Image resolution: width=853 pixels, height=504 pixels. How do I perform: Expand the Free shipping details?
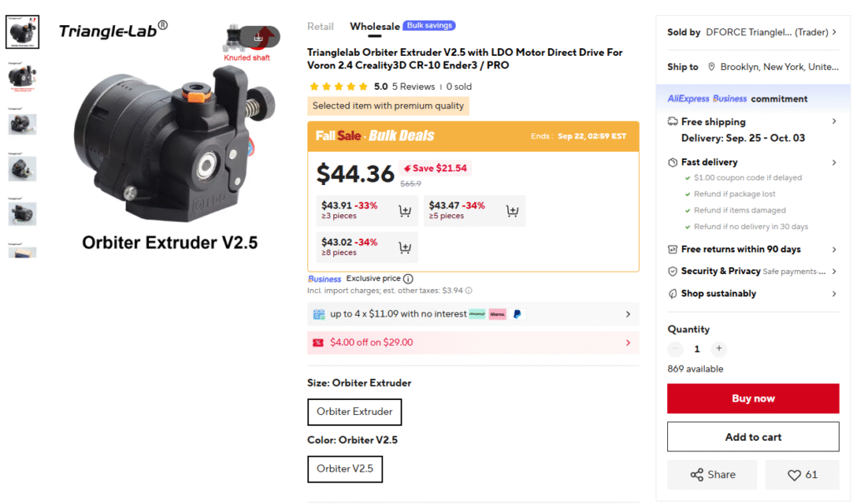point(834,122)
